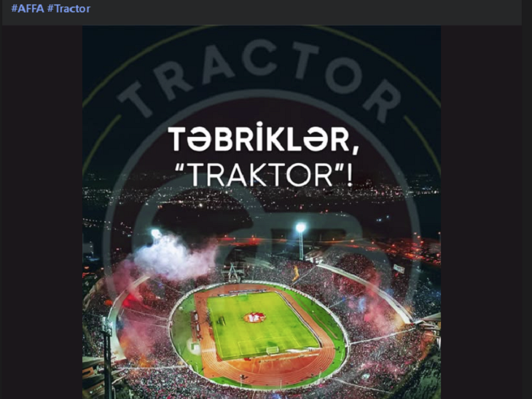Viewport: 532px width, 399px height.
Task: Click the bright floodlight above right stand
Action: pyautogui.click(x=300, y=227)
